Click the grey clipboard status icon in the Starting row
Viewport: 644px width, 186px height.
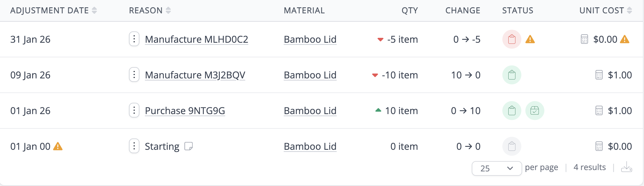tap(512, 146)
